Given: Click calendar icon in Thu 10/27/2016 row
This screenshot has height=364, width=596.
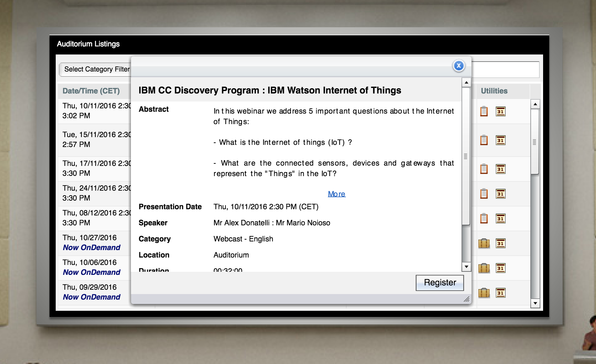Looking at the screenshot, I should [x=501, y=243].
